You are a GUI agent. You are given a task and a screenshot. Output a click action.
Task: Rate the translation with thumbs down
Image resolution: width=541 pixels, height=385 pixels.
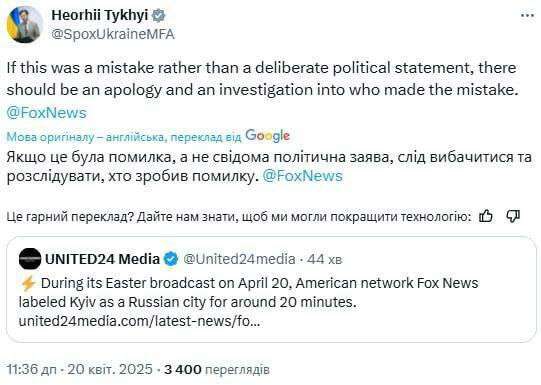513,216
